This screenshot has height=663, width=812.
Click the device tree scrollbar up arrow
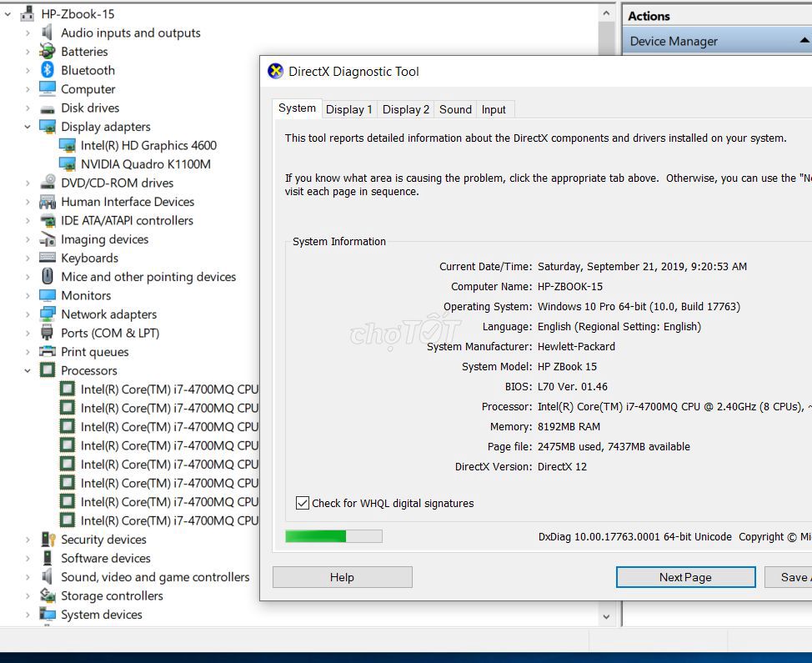point(606,13)
